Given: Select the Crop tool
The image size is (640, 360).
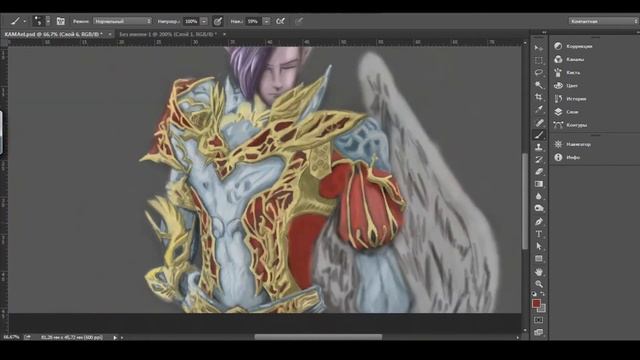Looking at the screenshot, I should coord(539,97).
